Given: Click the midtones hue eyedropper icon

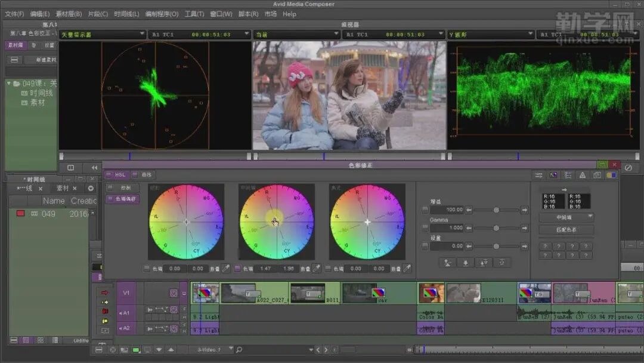Looking at the screenshot, I should click(317, 269).
